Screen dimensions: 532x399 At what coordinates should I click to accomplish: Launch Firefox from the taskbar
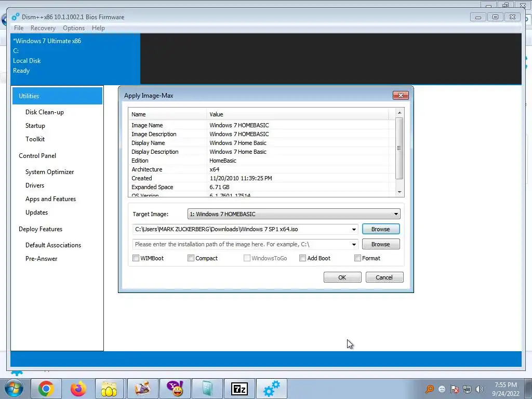tap(78, 389)
